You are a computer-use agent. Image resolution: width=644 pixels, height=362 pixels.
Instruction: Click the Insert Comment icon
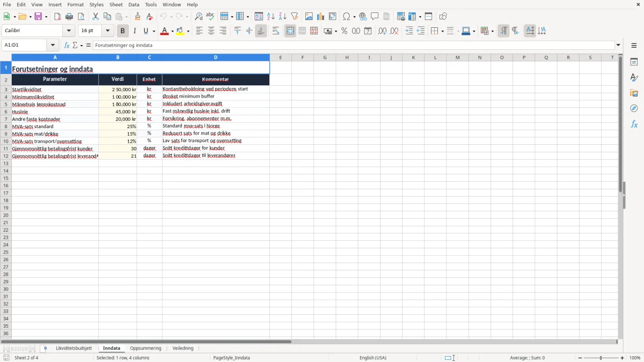coord(375,17)
